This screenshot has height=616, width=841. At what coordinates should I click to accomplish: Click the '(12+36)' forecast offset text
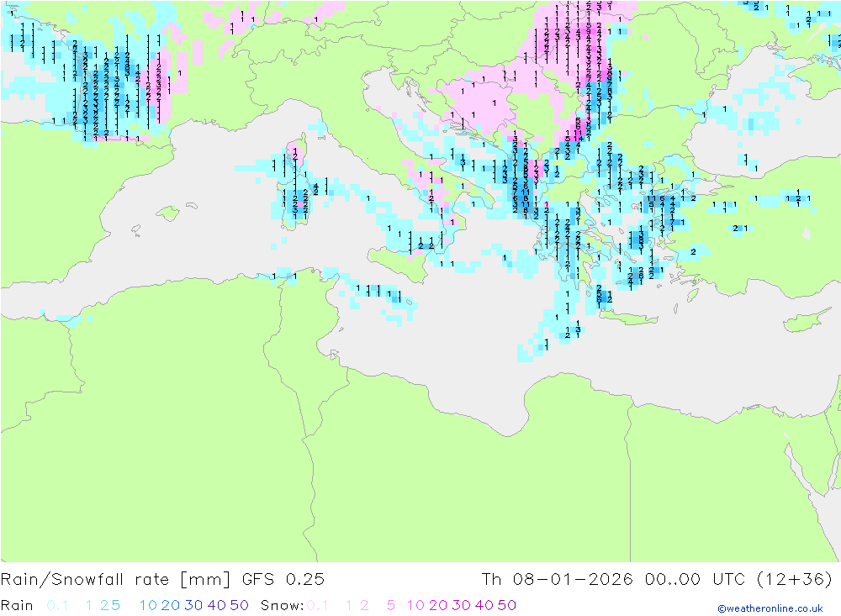coord(795,580)
